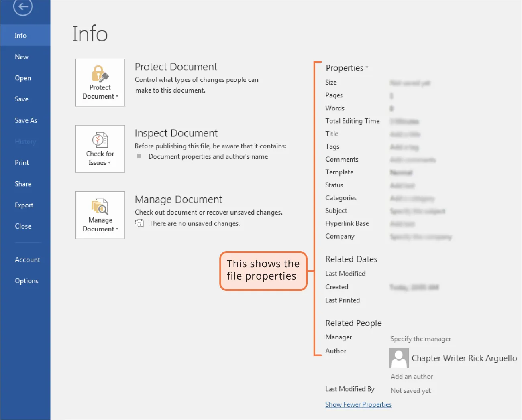Select the Protect Document padlock icon

(99, 75)
